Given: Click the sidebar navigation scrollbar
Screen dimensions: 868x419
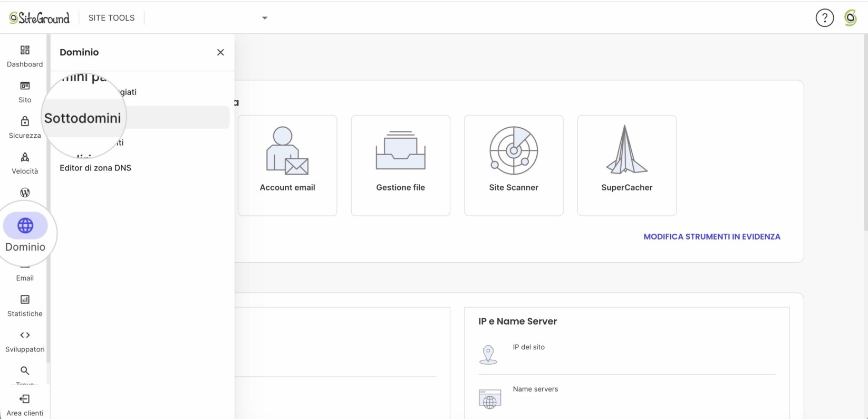Looking at the screenshot, I should (49, 198).
